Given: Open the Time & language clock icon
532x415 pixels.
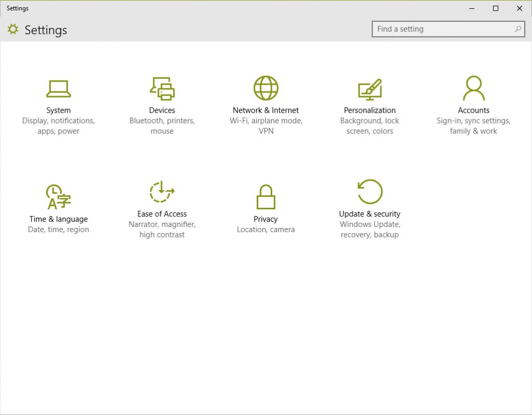Looking at the screenshot, I should pyautogui.click(x=58, y=197).
